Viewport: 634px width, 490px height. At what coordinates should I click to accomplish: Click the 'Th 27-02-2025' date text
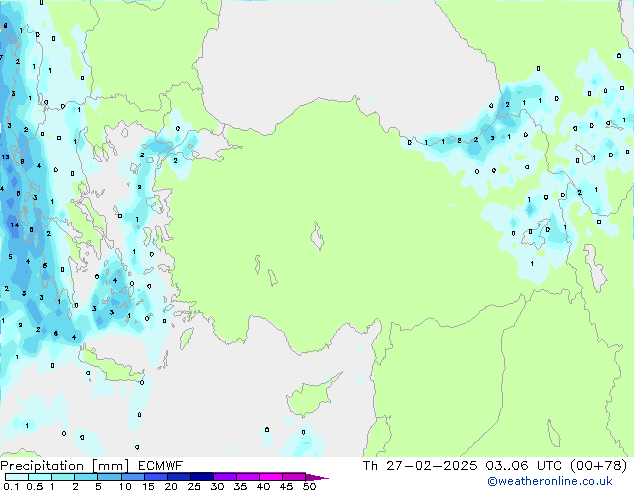tap(420, 466)
